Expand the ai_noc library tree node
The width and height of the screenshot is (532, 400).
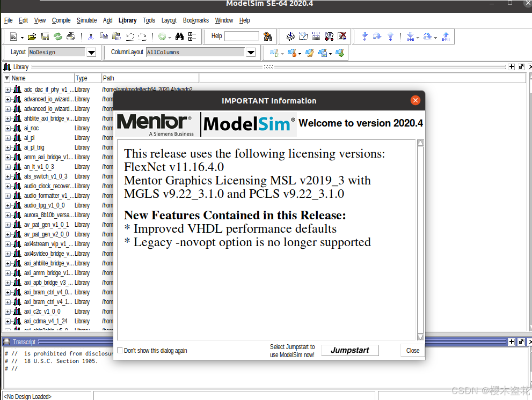click(x=8, y=129)
